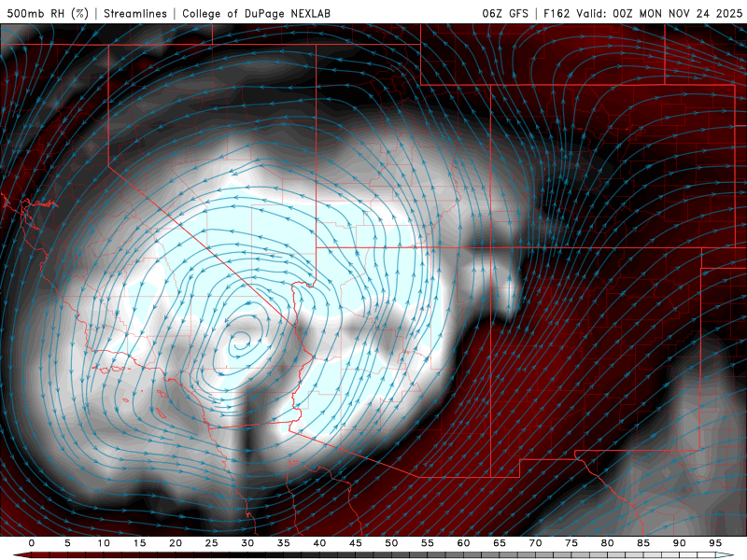Click the 5 value on the color scale
Screen dimensions: 747x560
67,543
